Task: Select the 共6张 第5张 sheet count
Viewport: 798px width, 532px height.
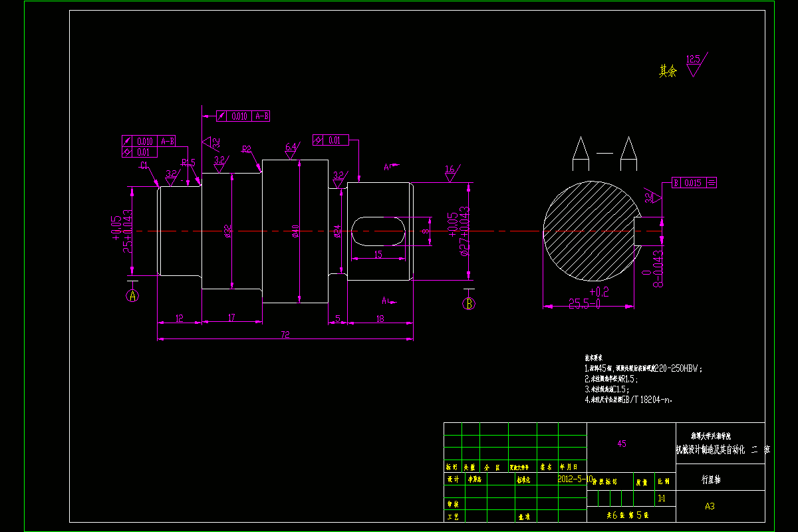Action: coord(626,515)
